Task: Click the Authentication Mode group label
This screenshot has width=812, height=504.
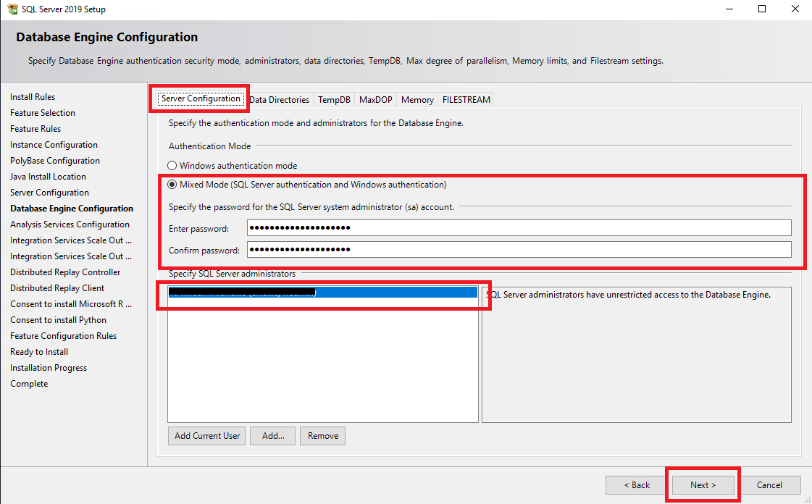Action: click(210, 146)
